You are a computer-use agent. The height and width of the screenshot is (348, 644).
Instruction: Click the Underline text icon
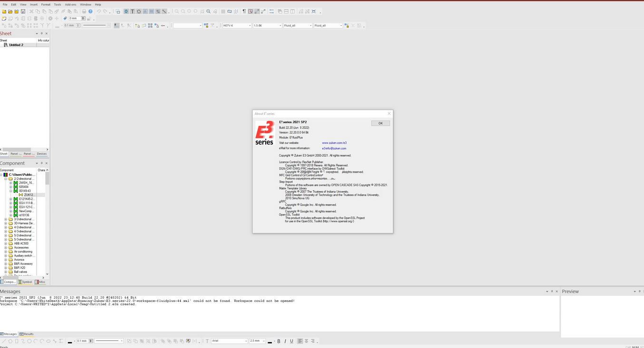[x=291, y=341]
